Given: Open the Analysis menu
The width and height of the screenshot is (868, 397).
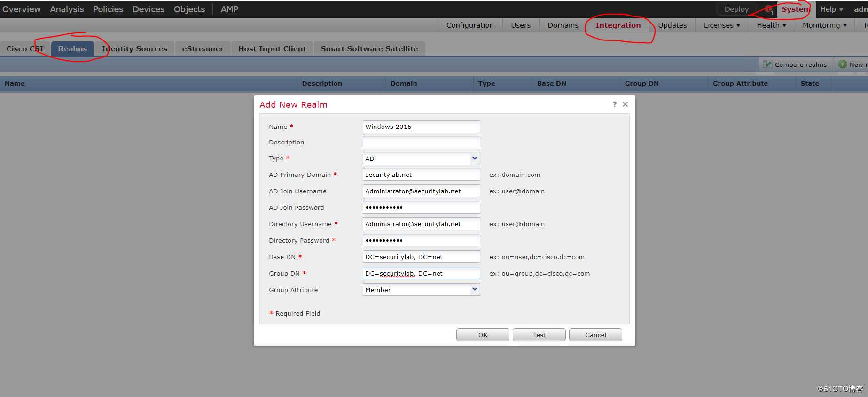Looking at the screenshot, I should tap(67, 9).
